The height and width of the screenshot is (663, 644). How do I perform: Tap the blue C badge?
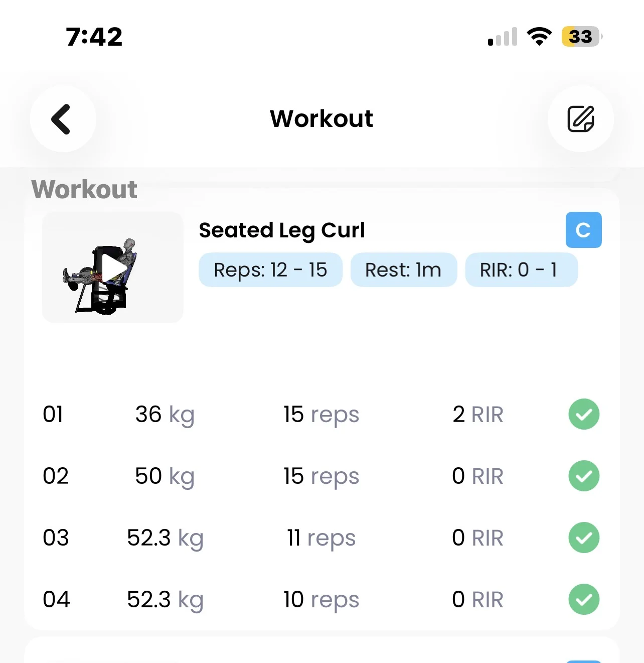click(x=583, y=230)
